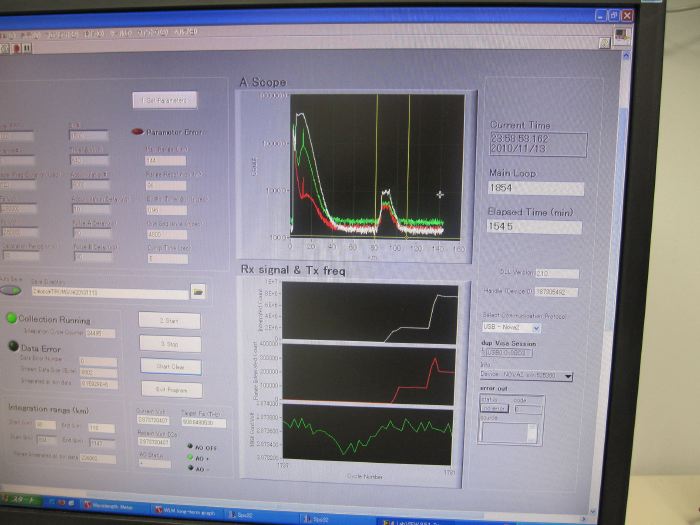Click the green Collection Running LED

coord(12,319)
